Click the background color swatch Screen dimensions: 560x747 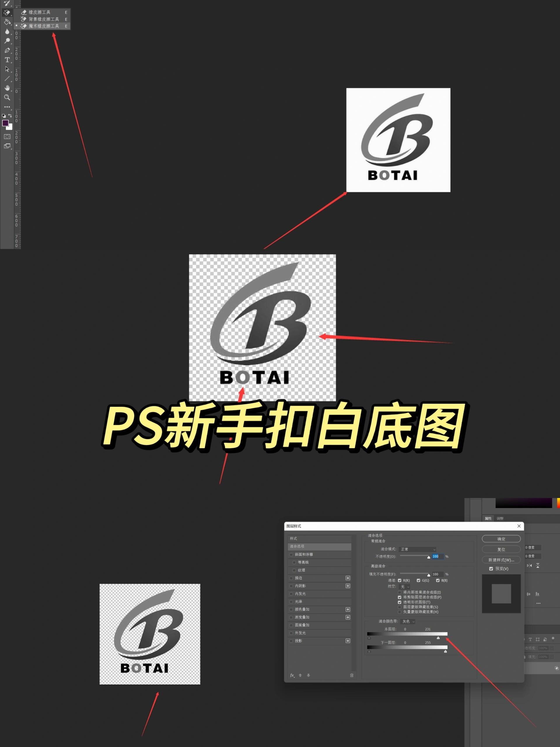pyautogui.click(x=10, y=128)
